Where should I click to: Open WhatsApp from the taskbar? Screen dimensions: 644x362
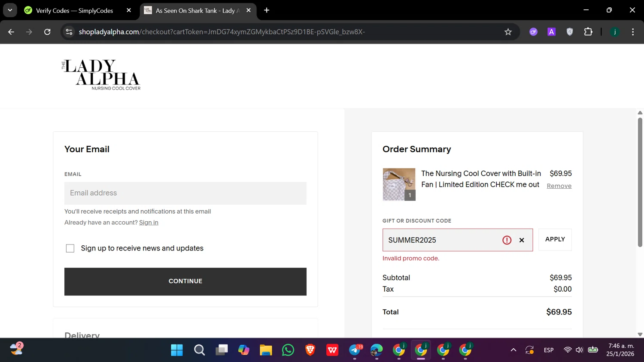pyautogui.click(x=288, y=350)
